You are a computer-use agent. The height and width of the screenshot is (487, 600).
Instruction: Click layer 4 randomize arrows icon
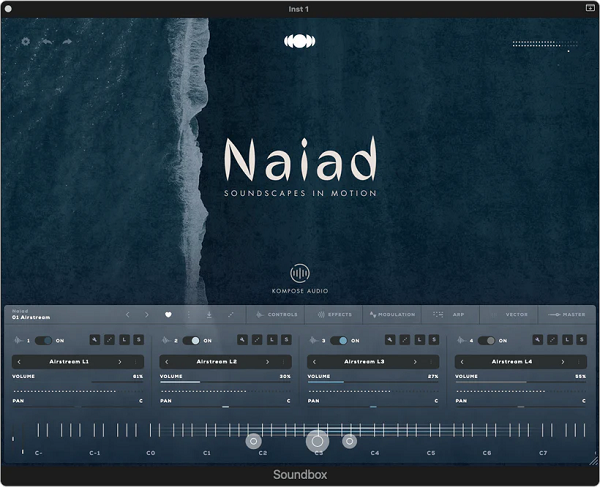(x=553, y=340)
